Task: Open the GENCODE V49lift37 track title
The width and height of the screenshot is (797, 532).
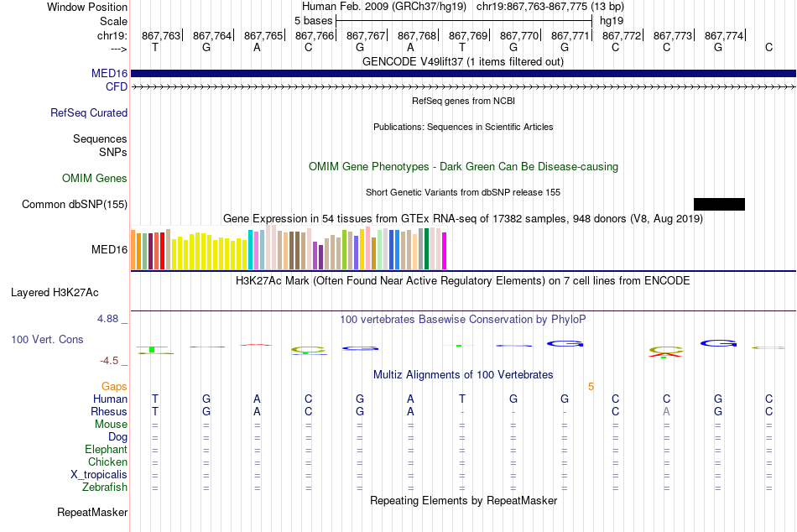Action: coord(463,61)
